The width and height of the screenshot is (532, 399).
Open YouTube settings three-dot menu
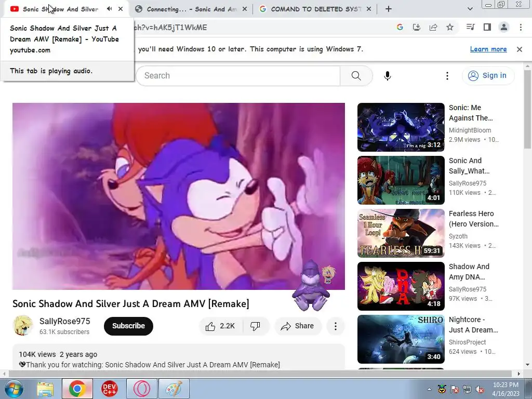447,76
